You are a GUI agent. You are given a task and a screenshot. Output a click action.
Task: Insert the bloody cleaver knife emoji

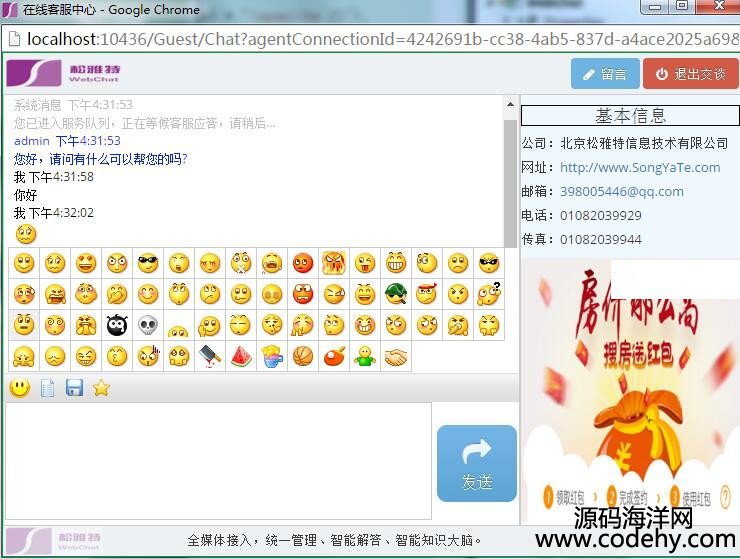210,356
